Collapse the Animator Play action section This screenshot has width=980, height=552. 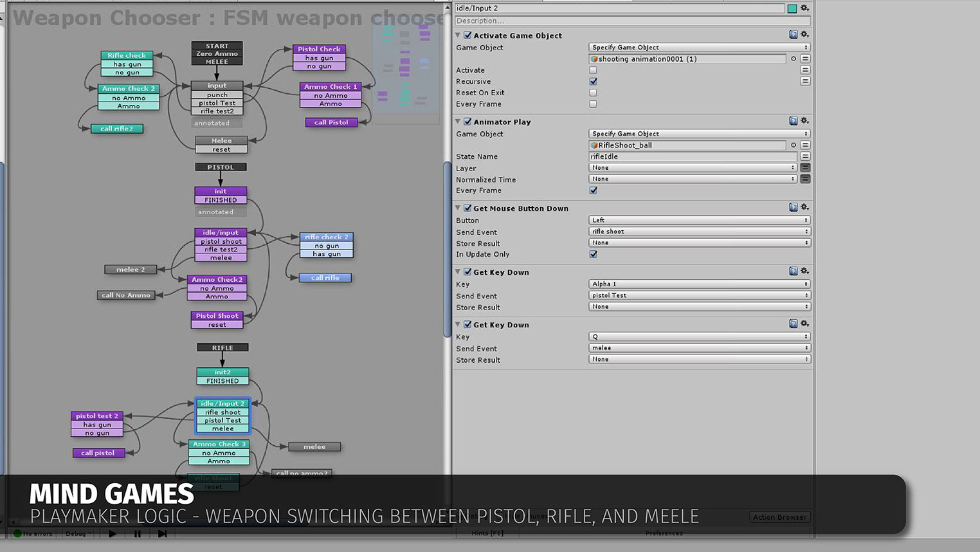(458, 122)
